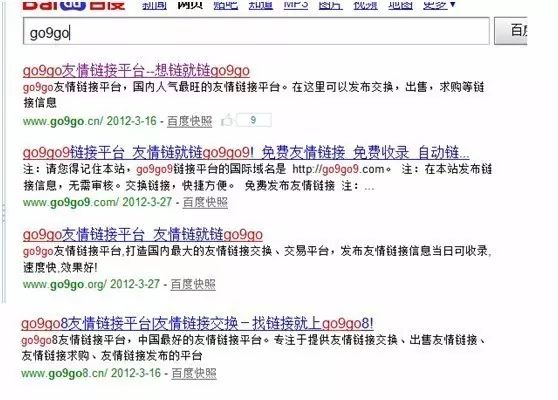Switch to the MP3 tab

pos(296,4)
